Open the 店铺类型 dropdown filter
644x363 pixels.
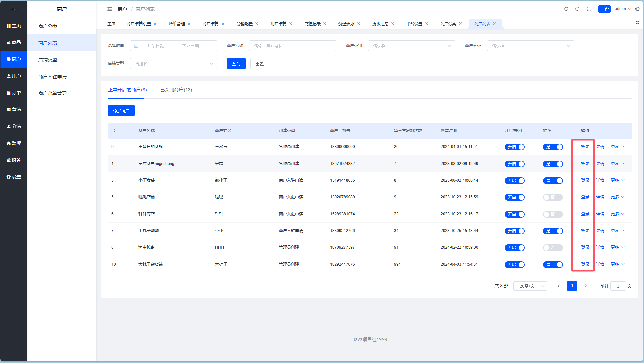click(x=173, y=63)
